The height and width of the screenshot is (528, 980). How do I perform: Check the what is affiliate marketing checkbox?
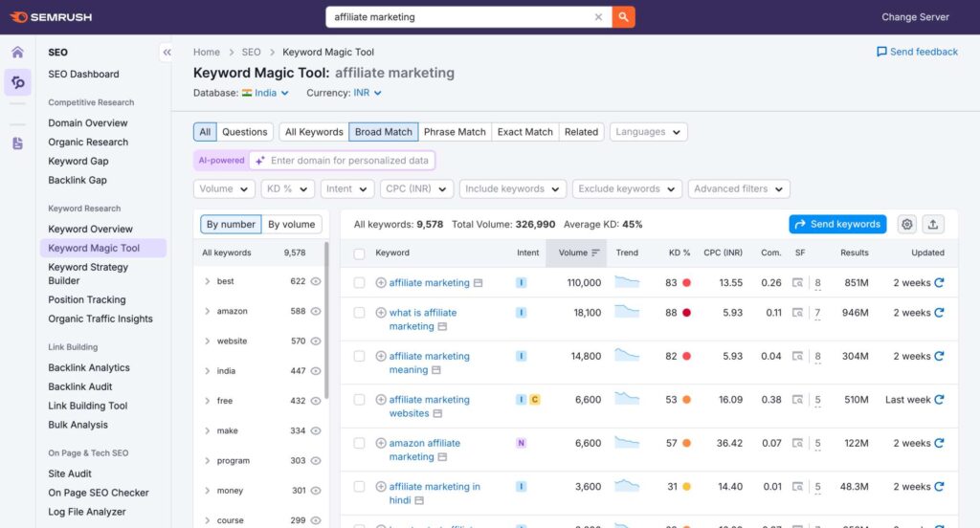(x=359, y=313)
